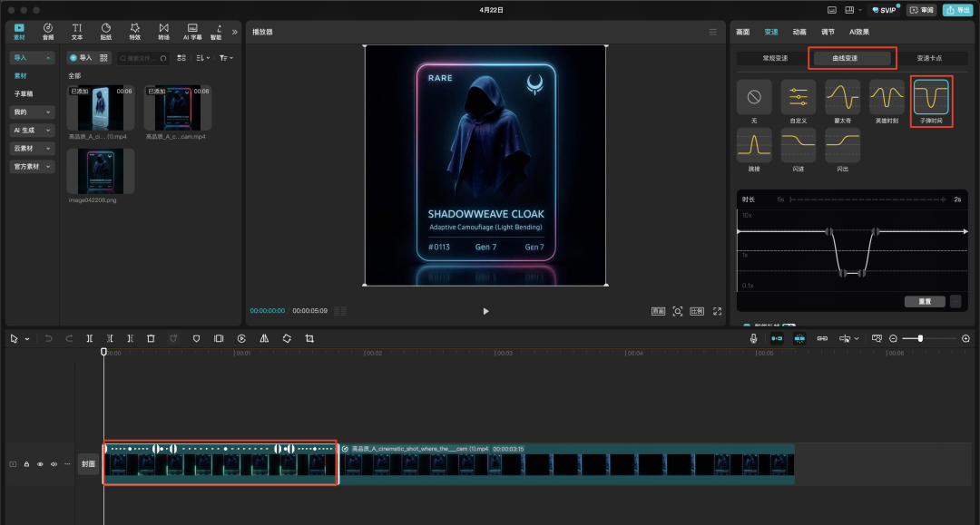Click the microphone record icon
Viewport: 980px width, 525px height.
(x=754, y=338)
